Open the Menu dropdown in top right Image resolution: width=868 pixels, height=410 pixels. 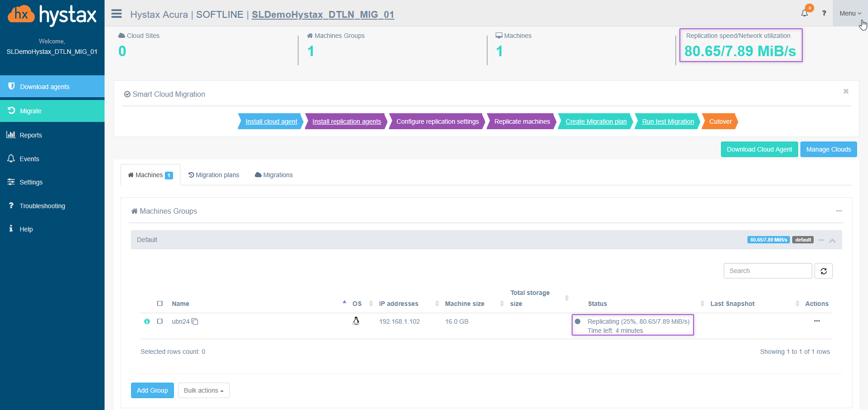point(850,13)
